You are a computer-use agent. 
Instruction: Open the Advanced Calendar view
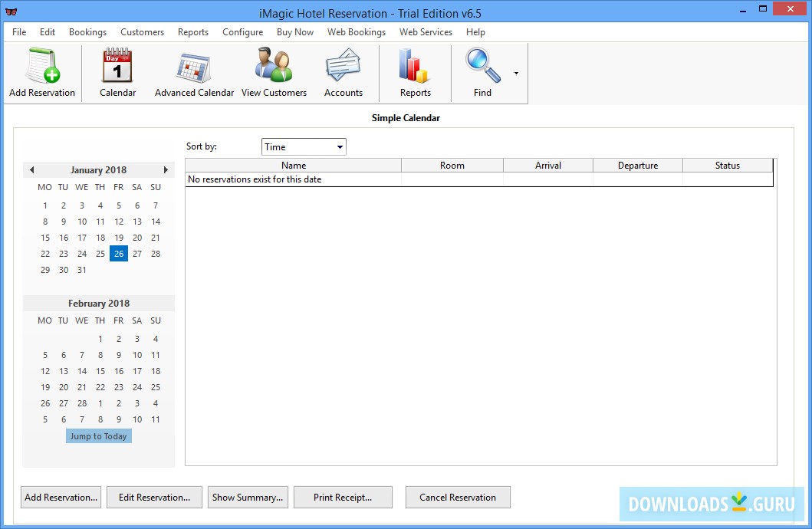point(193,73)
